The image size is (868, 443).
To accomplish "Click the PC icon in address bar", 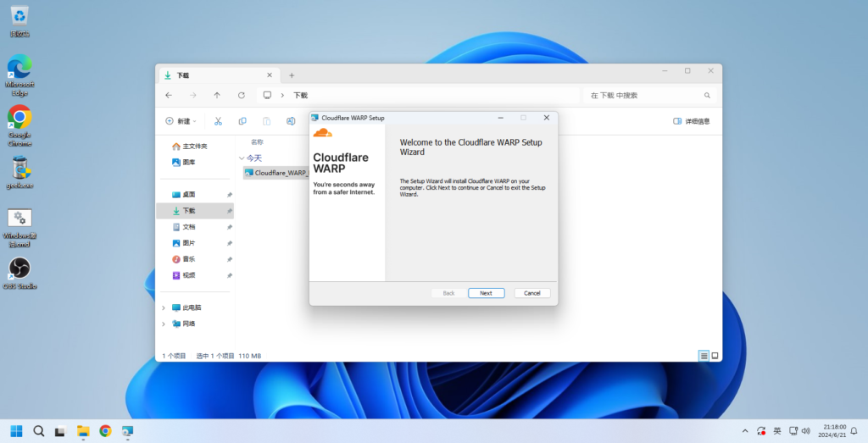I will pos(267,95).
